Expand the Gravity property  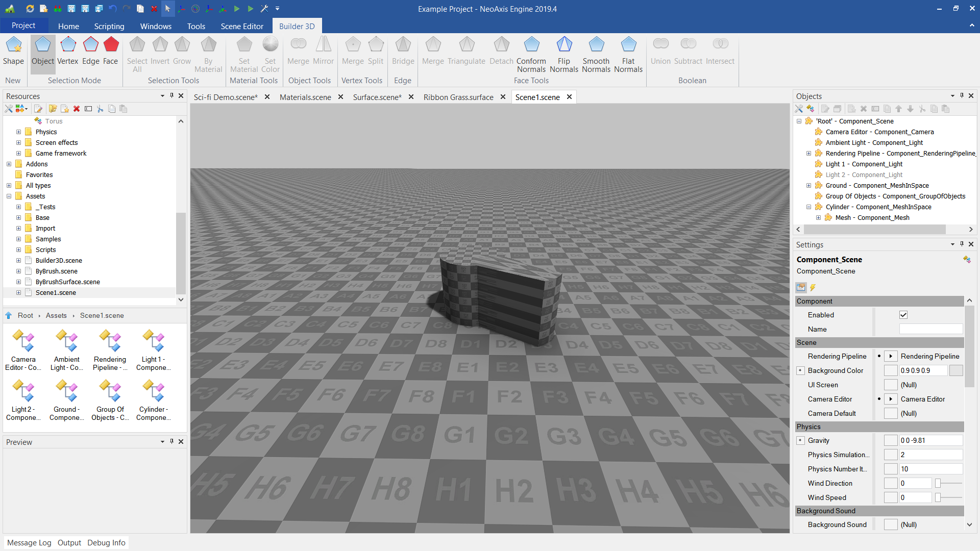tap(800, 440)
